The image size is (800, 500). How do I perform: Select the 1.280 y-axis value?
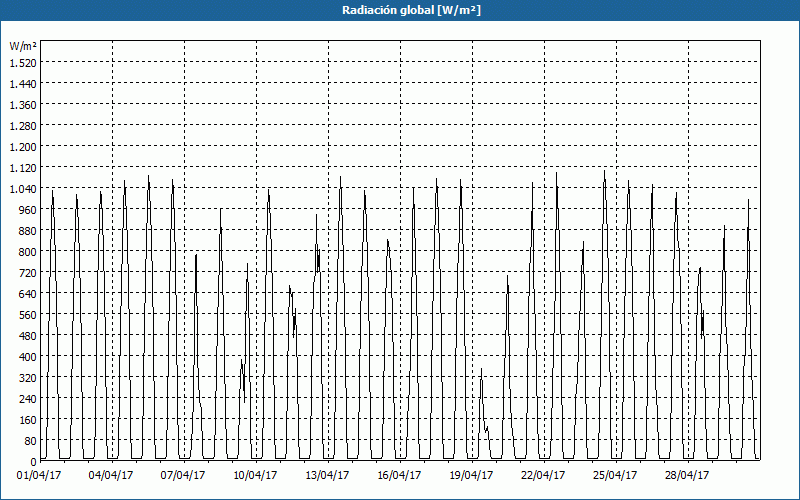[x=23, y=126]
